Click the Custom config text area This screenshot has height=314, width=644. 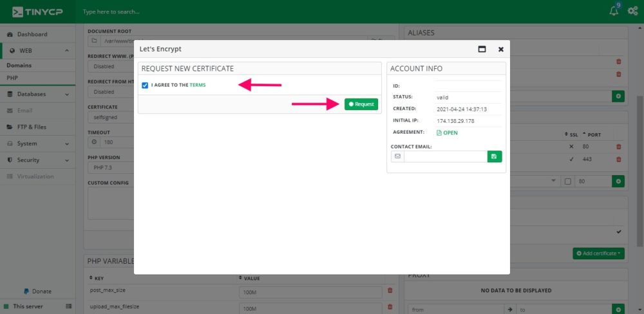click(x=111, y=204)
